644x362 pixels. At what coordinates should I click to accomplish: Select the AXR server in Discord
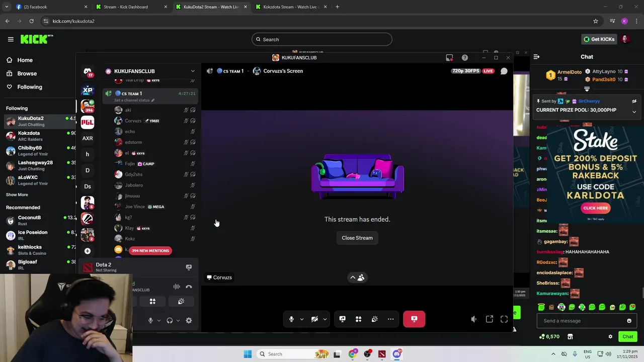[x=88, y=138]
